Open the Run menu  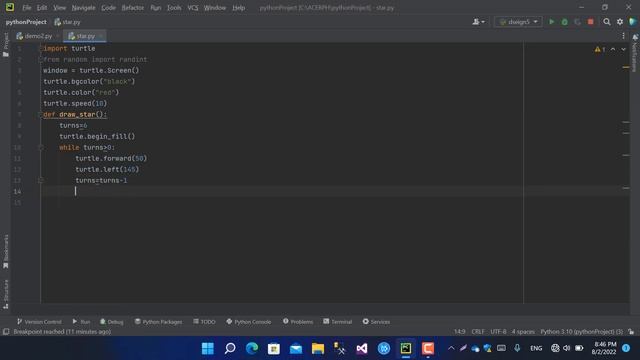click(156, 8)
